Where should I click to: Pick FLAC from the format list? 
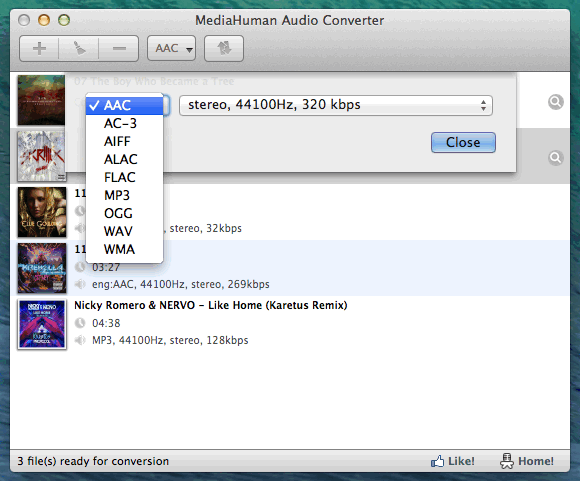point(124,177)
